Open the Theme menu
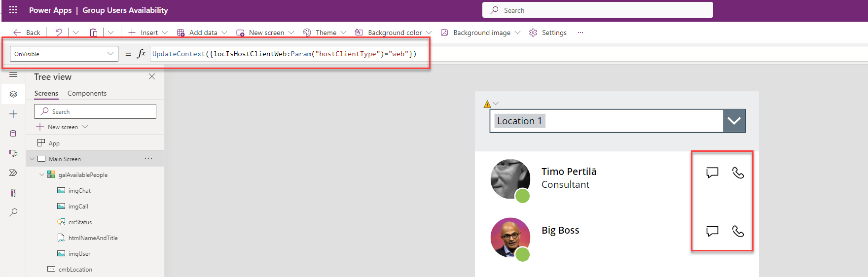This screenshot has height=277, width=868. 325,33
